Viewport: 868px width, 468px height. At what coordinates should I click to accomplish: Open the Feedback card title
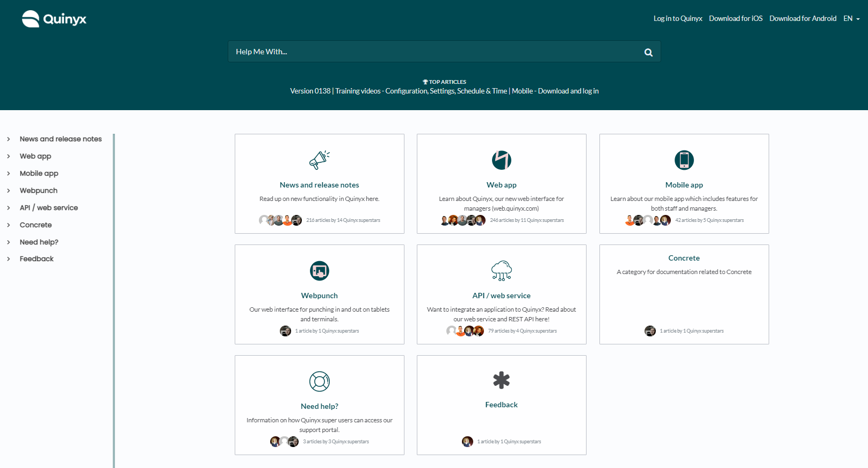coord(502,405)
